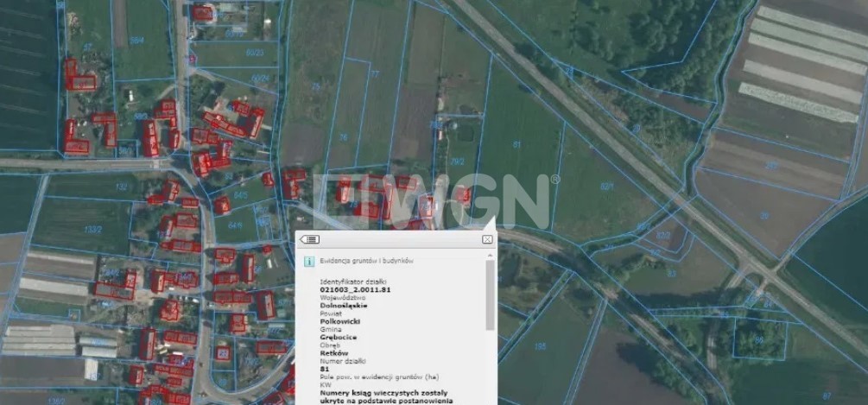Select parcel 132 on the map
This screenshot has height=405, width=868.
click(x=122, y=187)
